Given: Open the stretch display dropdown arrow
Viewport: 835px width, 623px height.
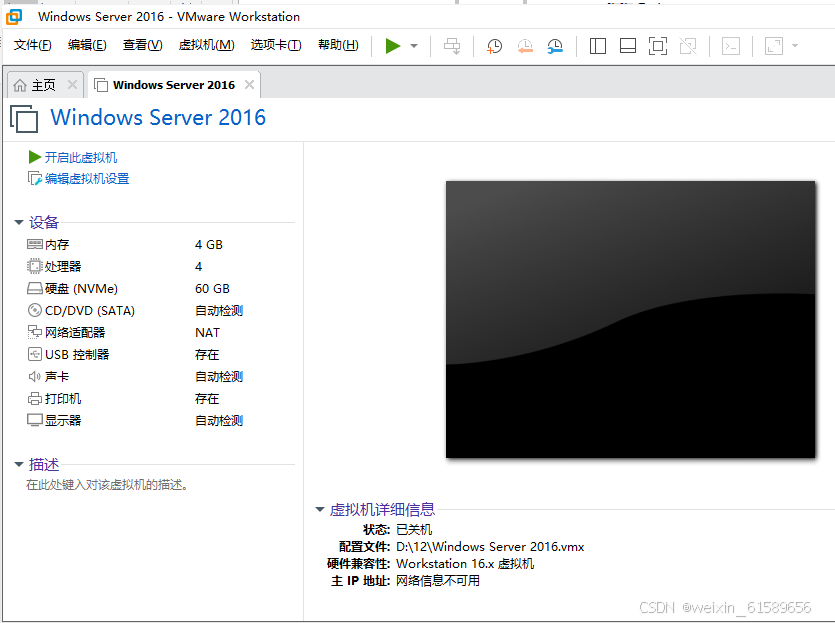Looking at the screenshot, I should 795,46.
